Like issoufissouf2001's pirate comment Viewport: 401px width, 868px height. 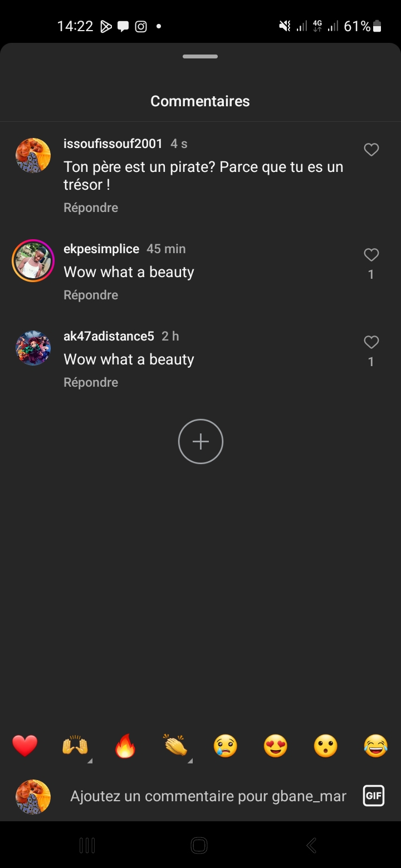[x=371, y=150]
